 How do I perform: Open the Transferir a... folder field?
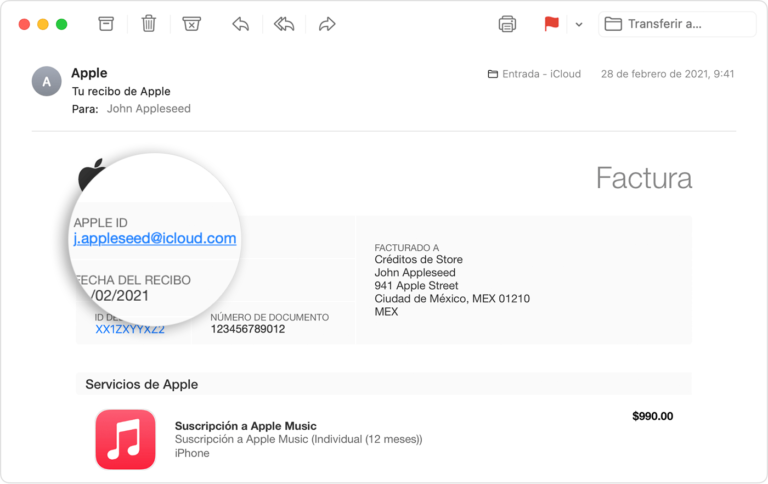(x=677, y=24)
